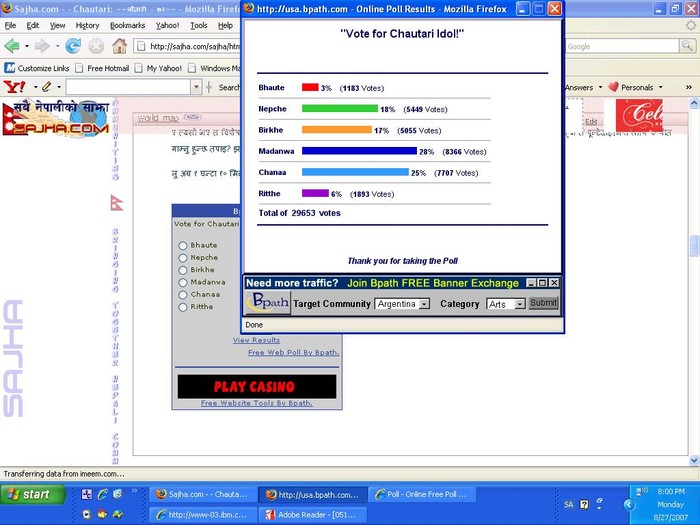Open the Yahoo! menu

[x=167, y=25]
